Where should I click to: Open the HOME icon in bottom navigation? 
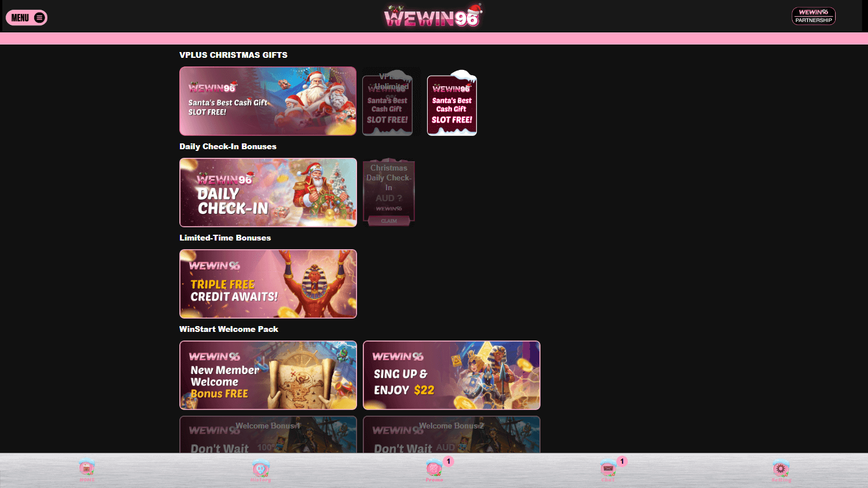click(x=86, y=467)
